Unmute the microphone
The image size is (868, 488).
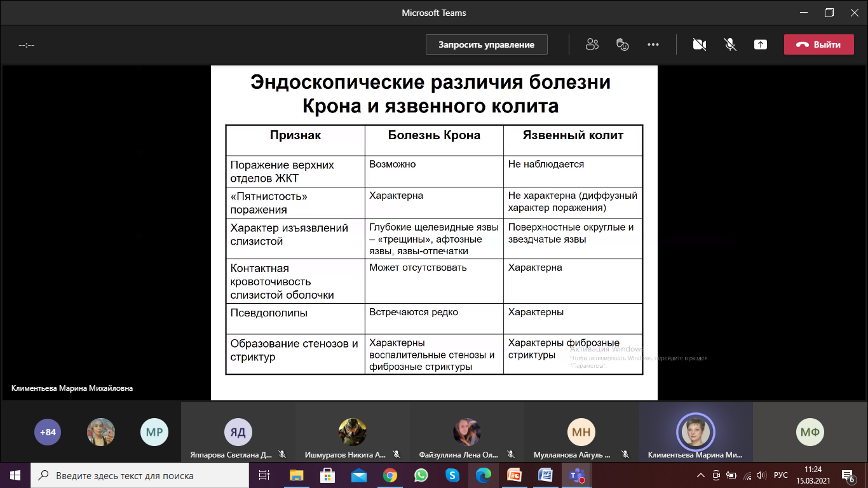[x=730, y=44]
